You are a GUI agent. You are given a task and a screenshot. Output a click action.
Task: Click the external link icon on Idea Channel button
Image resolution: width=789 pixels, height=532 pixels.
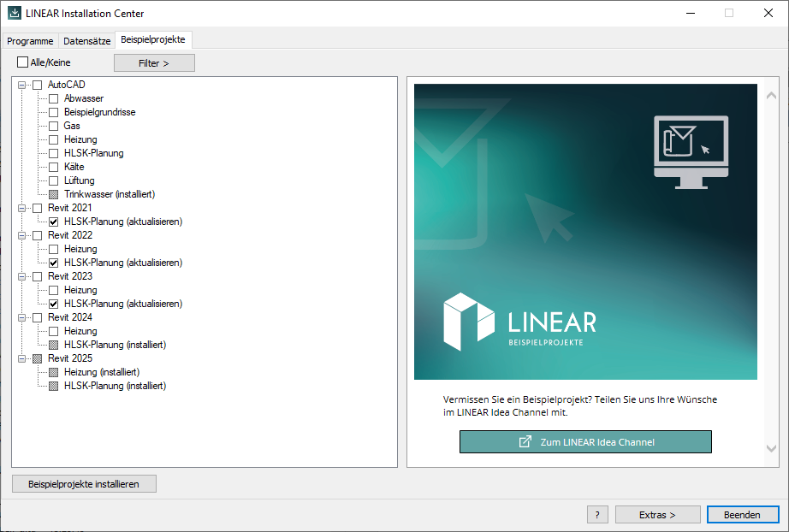(x=525, y=442)
